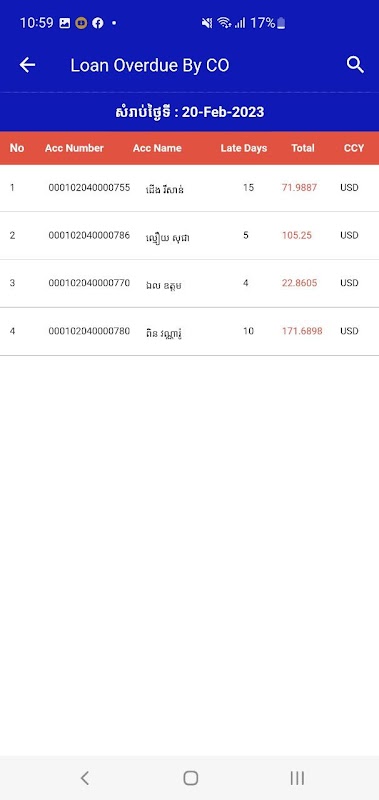Tap the Wi-Fi icon in status bar
Viewport: 379px width, 800px height.
tap(223, 23)
